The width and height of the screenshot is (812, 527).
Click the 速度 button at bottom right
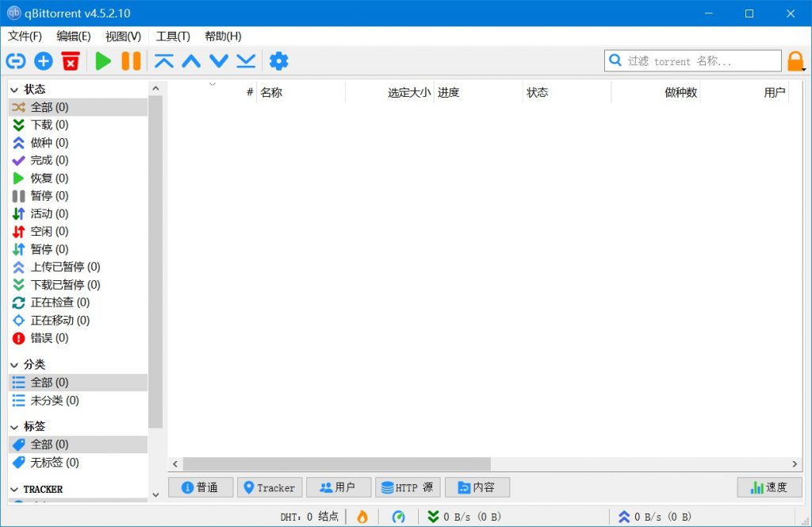768,487
